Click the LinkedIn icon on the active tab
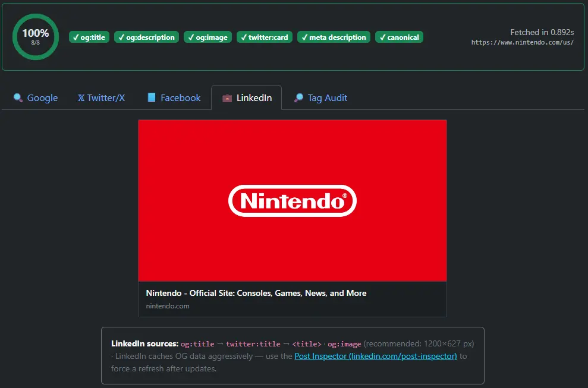 (228, 98)
